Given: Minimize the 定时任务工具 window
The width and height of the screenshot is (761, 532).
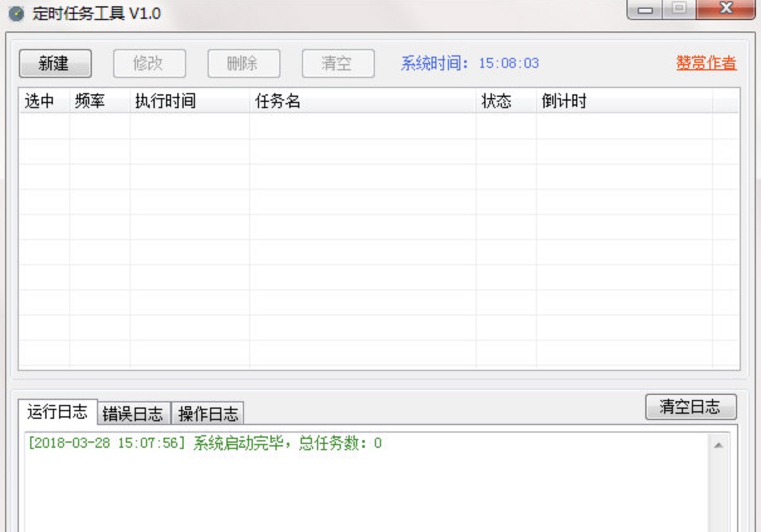Looking at the screenshot, I should point(645,9).
